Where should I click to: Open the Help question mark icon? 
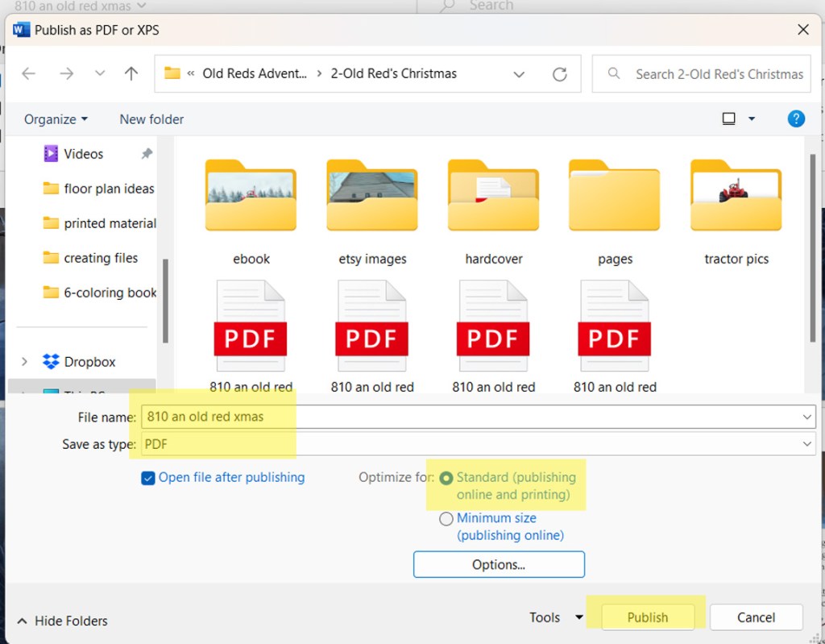(x=796, y=118)
